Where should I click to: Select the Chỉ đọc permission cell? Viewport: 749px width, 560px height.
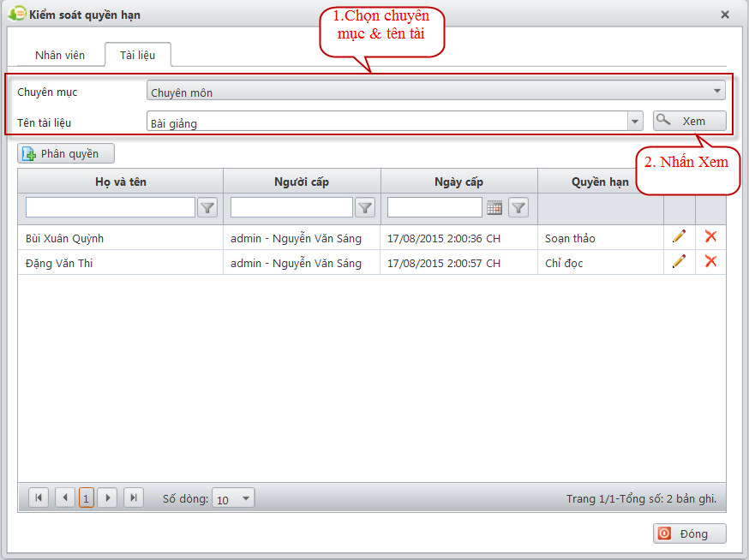pyautogui.click(x=601, y=263)
